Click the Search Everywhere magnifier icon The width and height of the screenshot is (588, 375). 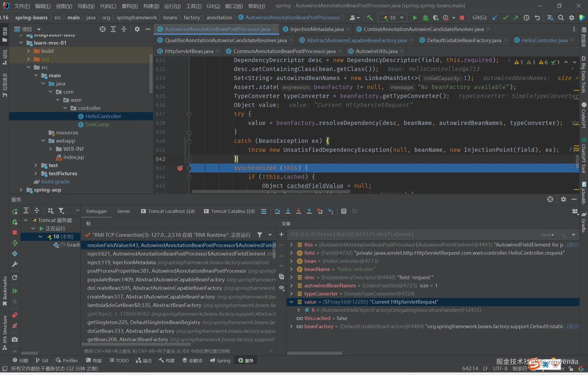coord(561,18)
